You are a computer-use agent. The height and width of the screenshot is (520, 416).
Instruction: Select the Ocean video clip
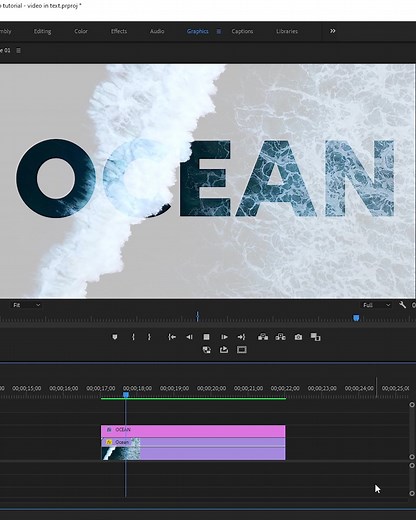coord(193,449)
